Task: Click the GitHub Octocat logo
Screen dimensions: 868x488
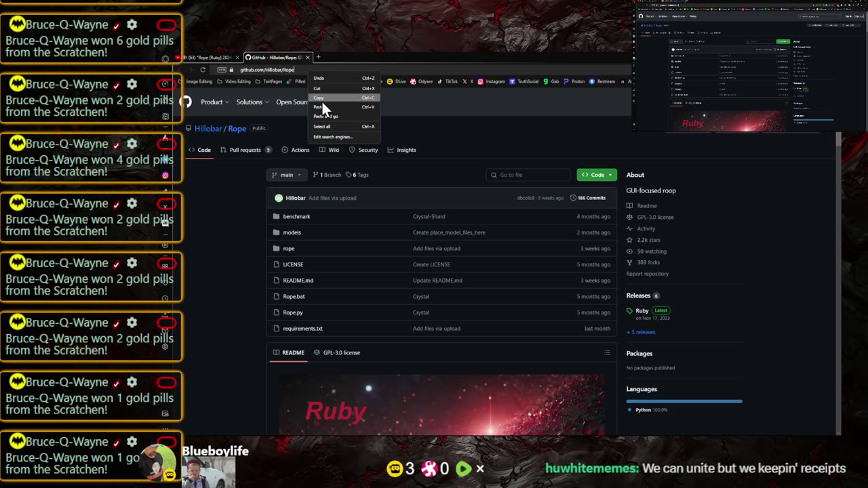Action: (x=186, y=102)
